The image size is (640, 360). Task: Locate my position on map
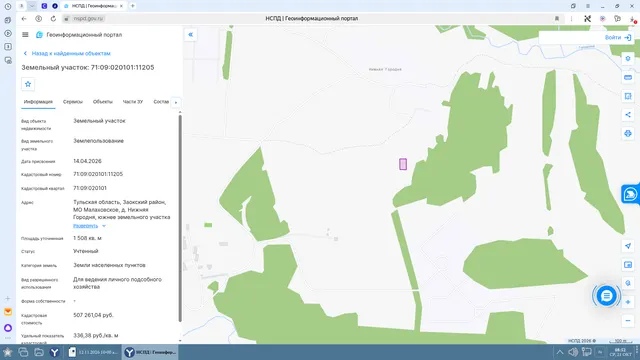[628, 246]
